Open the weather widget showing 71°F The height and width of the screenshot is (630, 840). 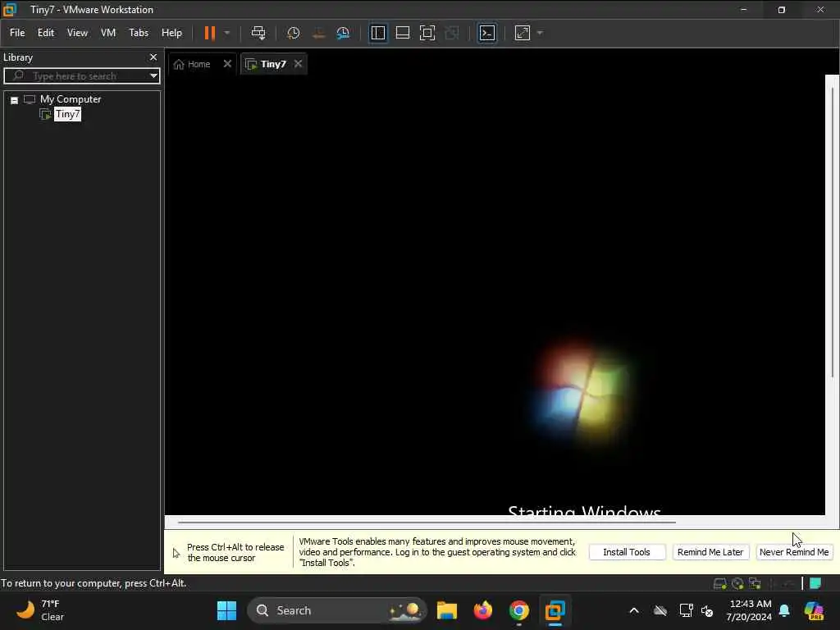pos(39,610)
